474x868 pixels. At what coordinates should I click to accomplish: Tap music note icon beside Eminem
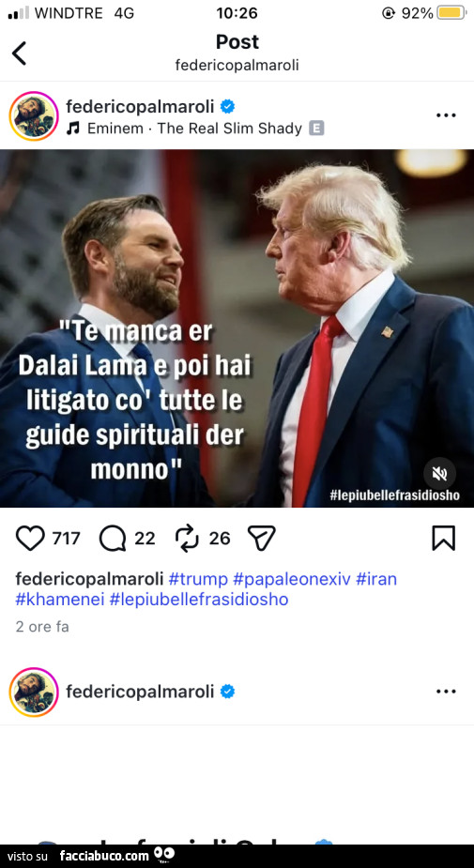coord(72,129)
